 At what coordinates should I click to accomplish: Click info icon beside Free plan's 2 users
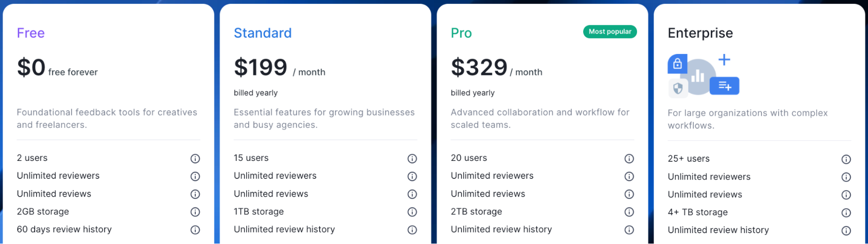pos(195,159)
